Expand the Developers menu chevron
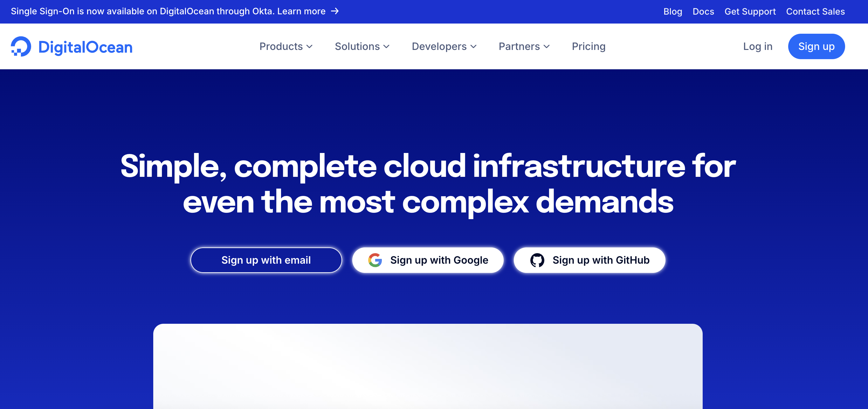 tap(473, 46)
